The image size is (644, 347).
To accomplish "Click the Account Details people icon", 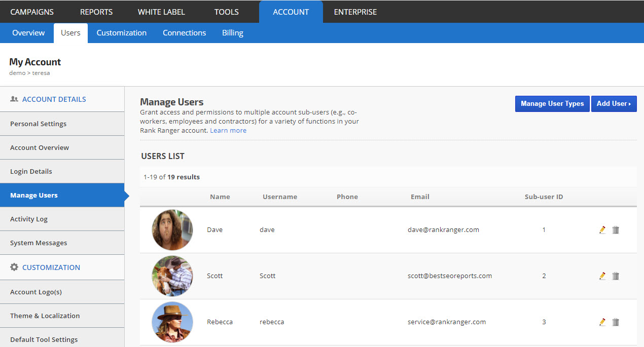I will pyautogui.click(x=14, y=99).
